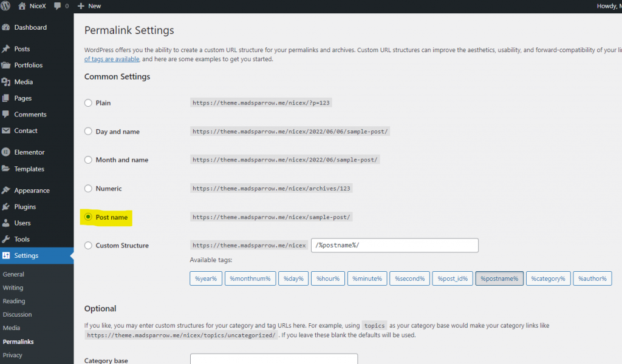Image resolution: width=622 pixels, height=364 pixels.
Task: Add the %category% tag to the structure
Action: [548, 278]
